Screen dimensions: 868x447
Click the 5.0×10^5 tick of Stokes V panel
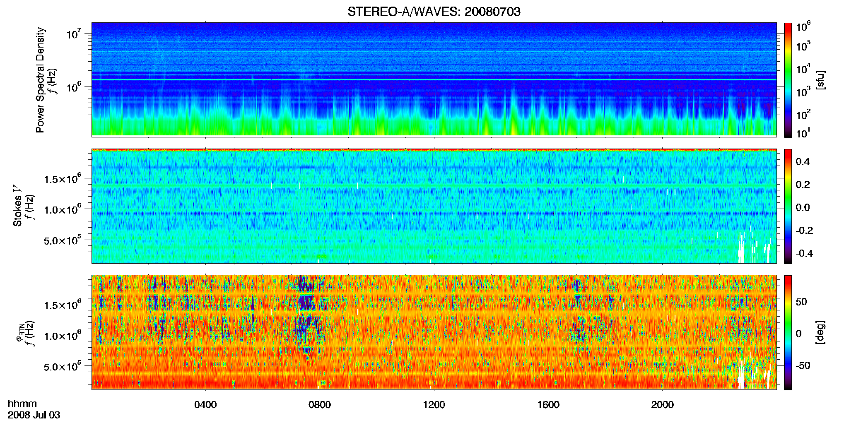click(x=63, y=240)
